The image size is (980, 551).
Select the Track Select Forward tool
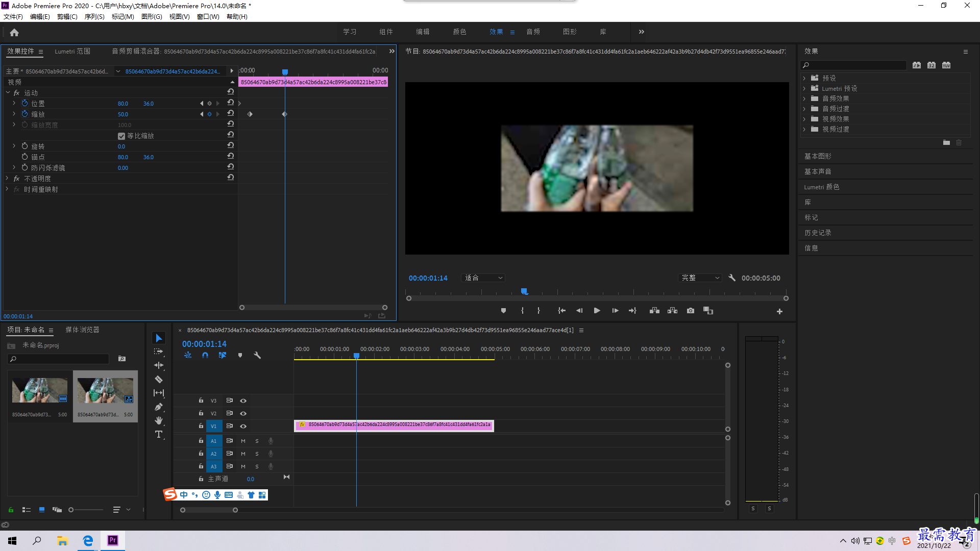159,352
